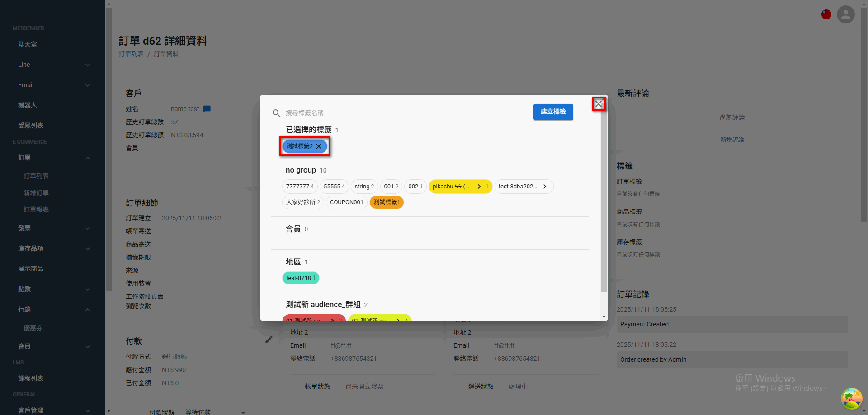Open 訂單報表 in the sidebar
The height and width of the screenshot is (415, 868).
(x=36, y=210)
